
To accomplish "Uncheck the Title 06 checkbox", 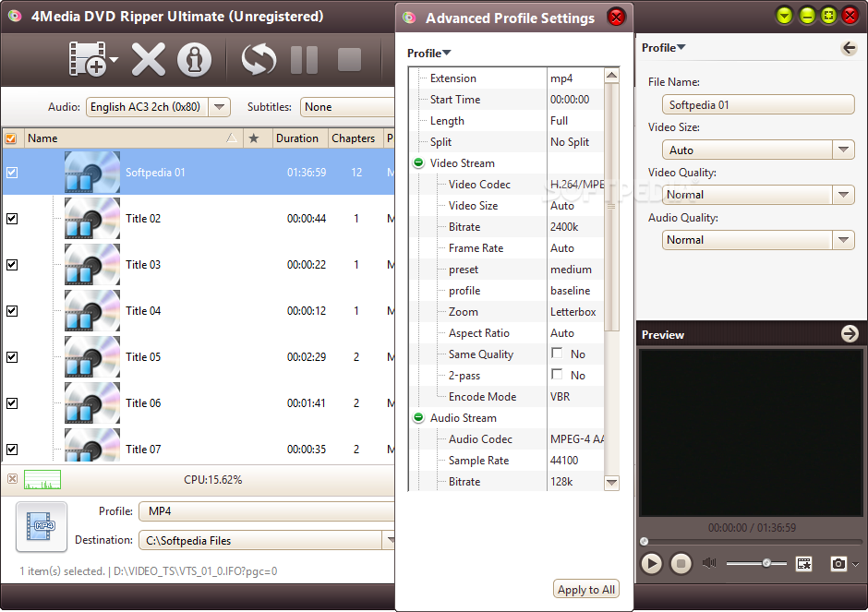I will point(12,402).
